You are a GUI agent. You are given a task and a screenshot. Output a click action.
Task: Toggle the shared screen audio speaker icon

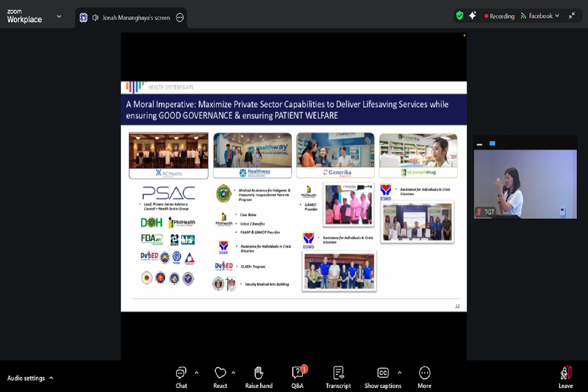(95, 18)
